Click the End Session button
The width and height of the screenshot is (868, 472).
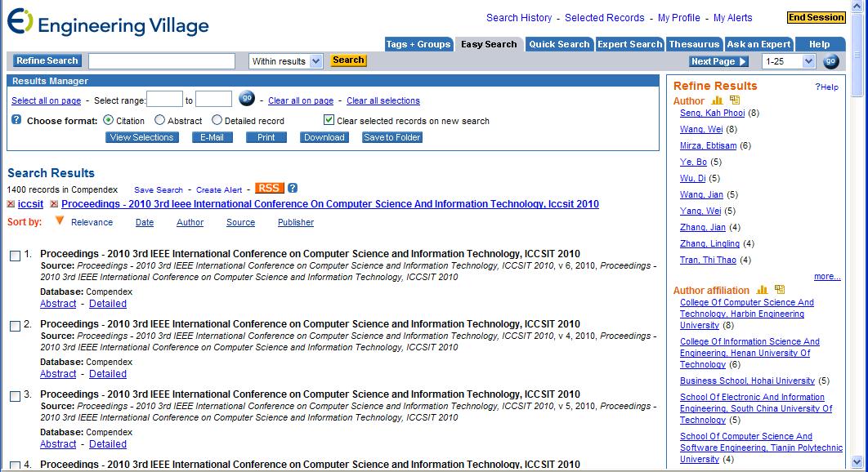coord(817,18)
